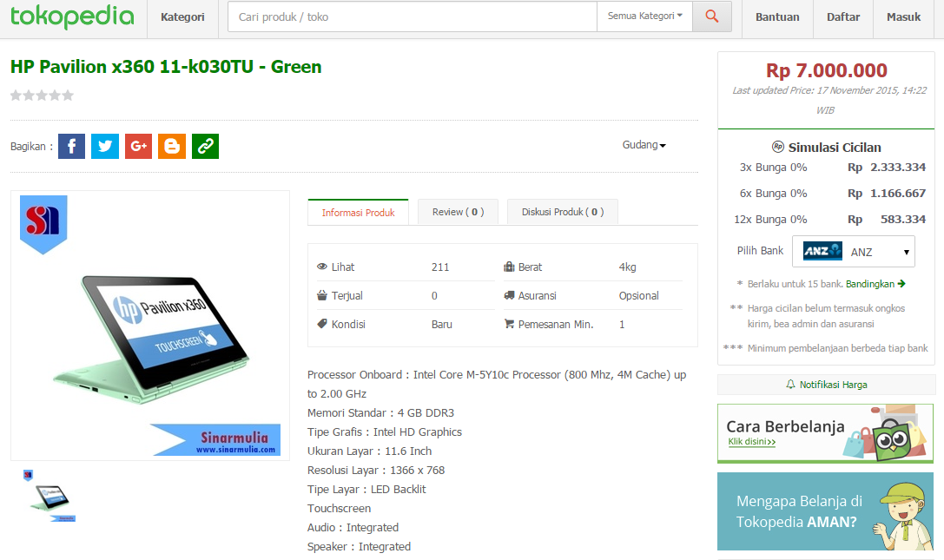Click the tag icon beside Kondisi
Viewport: 944px width, 560px height.
322,324
